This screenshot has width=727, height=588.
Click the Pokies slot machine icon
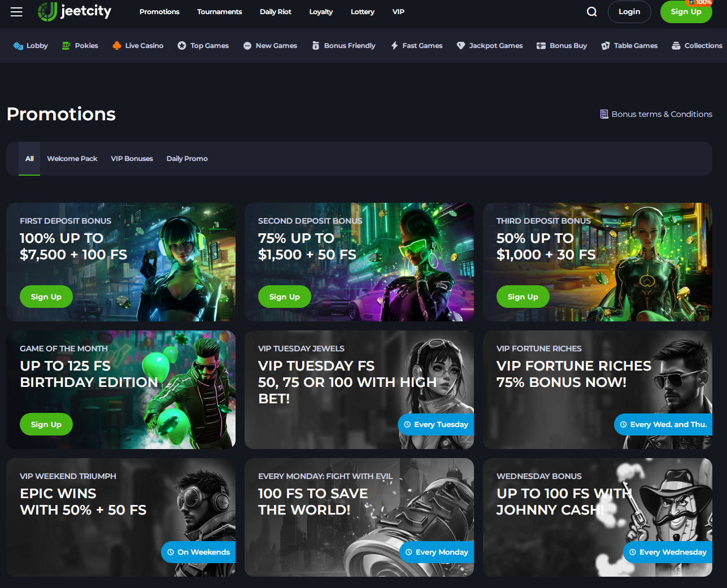tap(67, 45)
